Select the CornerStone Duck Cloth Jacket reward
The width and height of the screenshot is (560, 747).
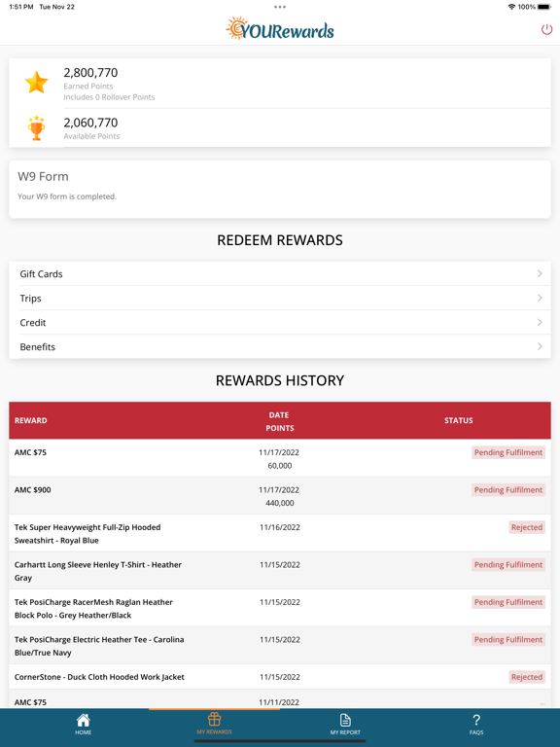point(99,677)
